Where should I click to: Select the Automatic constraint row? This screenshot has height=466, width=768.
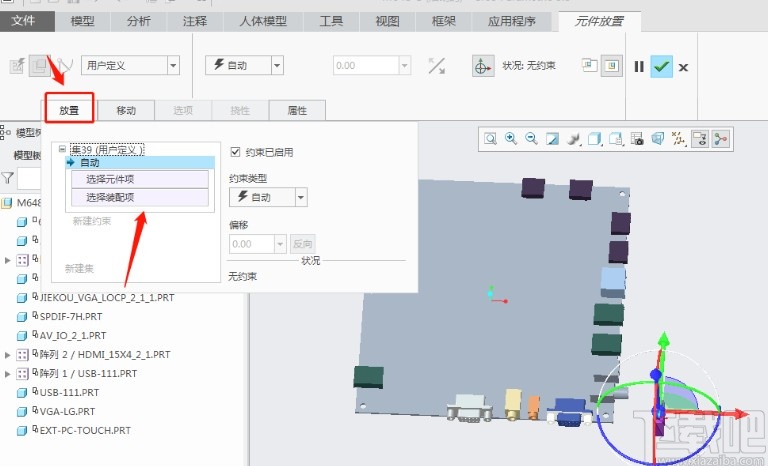[x=140, y=163]
